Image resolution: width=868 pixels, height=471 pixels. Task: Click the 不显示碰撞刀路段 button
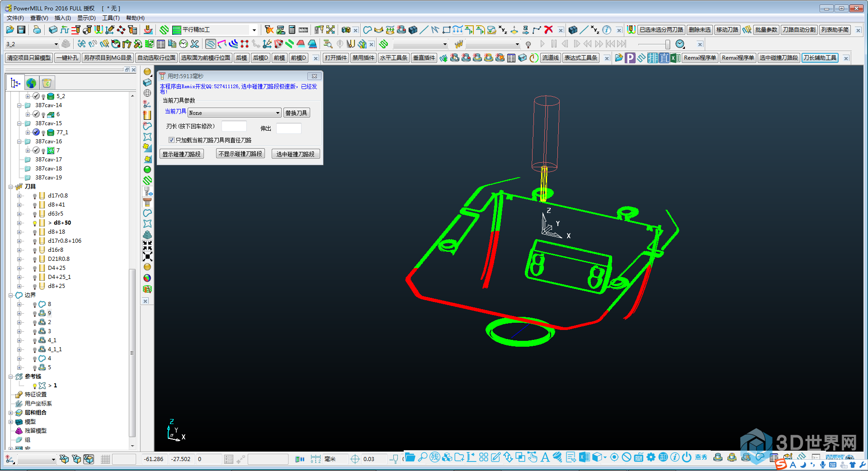241,154
